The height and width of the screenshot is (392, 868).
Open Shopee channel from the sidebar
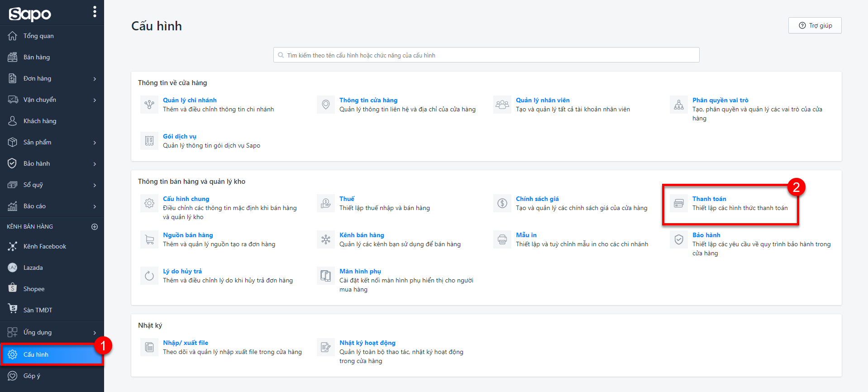34,289
